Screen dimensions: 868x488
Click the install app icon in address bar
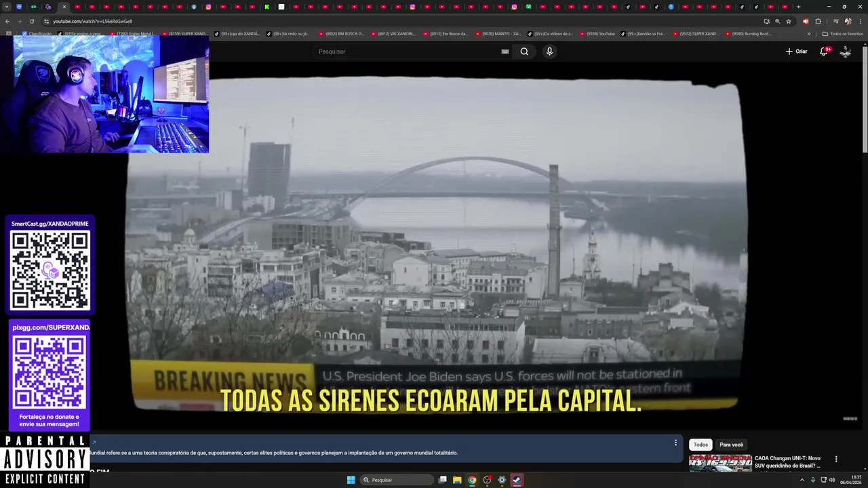tap(766, 21)
